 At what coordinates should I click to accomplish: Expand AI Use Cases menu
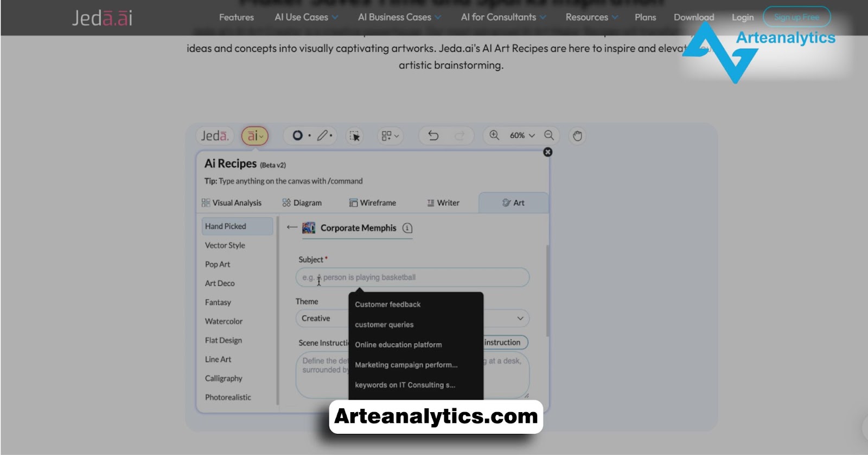point(306,17)
